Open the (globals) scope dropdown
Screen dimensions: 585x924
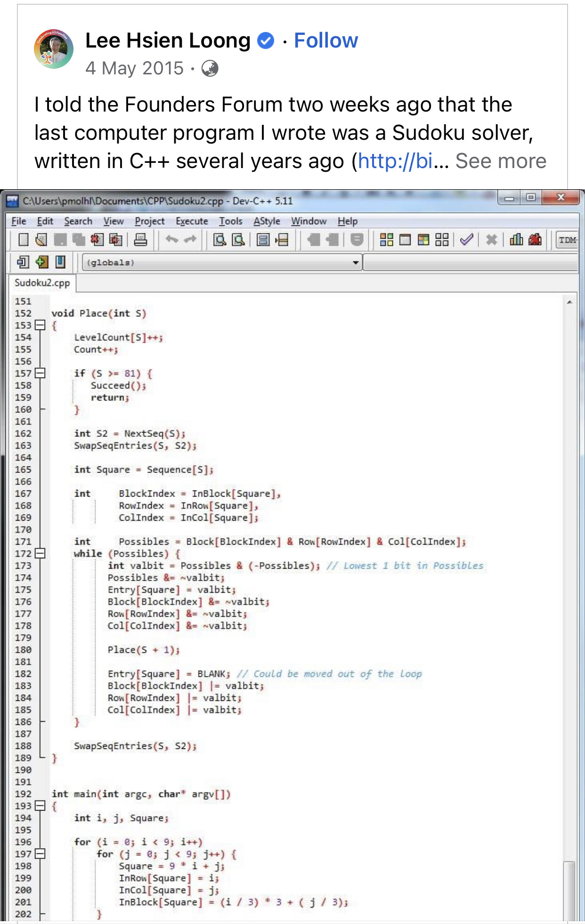click(222, 262)
